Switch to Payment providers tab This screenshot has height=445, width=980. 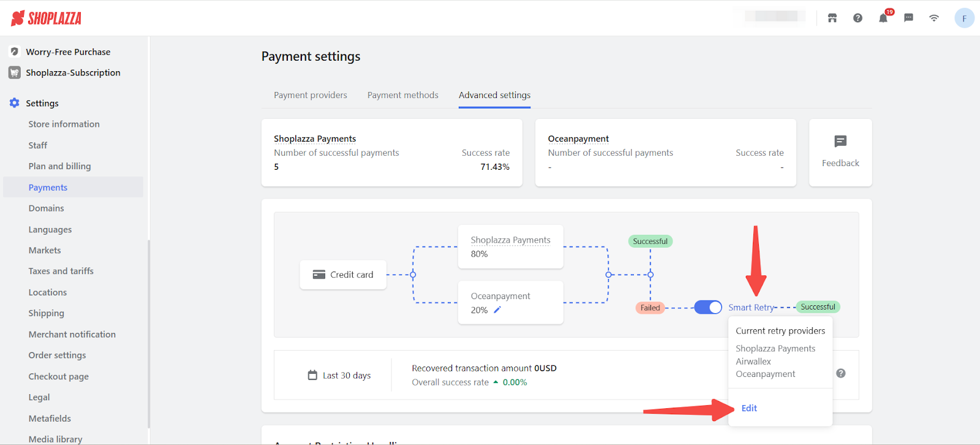(x=311, y=95)
